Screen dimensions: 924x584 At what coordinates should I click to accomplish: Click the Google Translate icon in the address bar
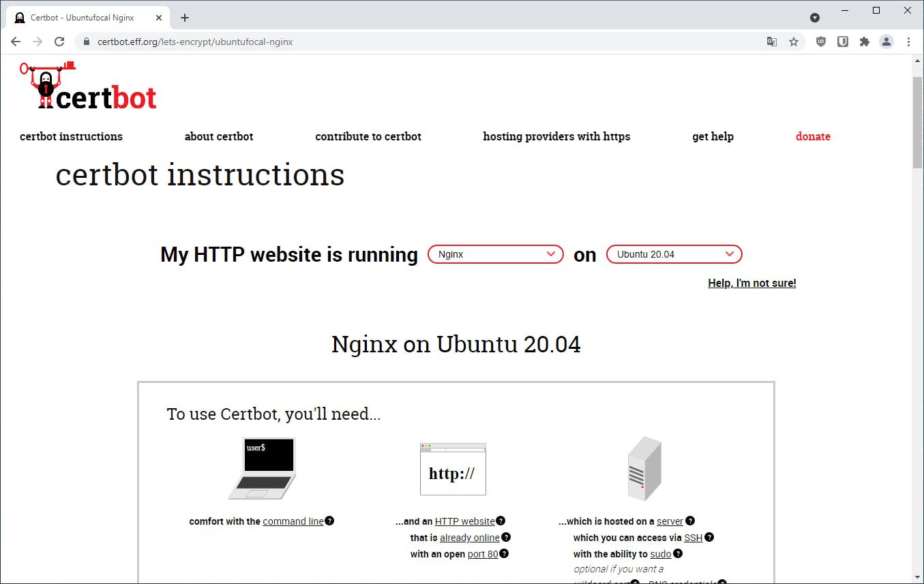tap(771, 42)
